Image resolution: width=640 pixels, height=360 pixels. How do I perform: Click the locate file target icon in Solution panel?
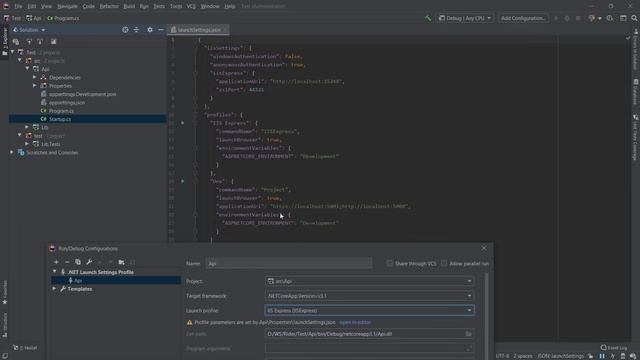point(125,30)
